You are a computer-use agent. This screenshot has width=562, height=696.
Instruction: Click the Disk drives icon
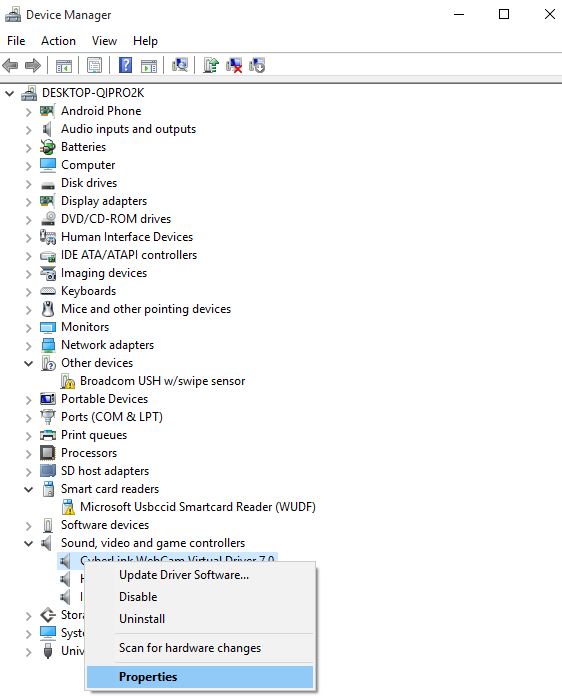tap(47, 185)
